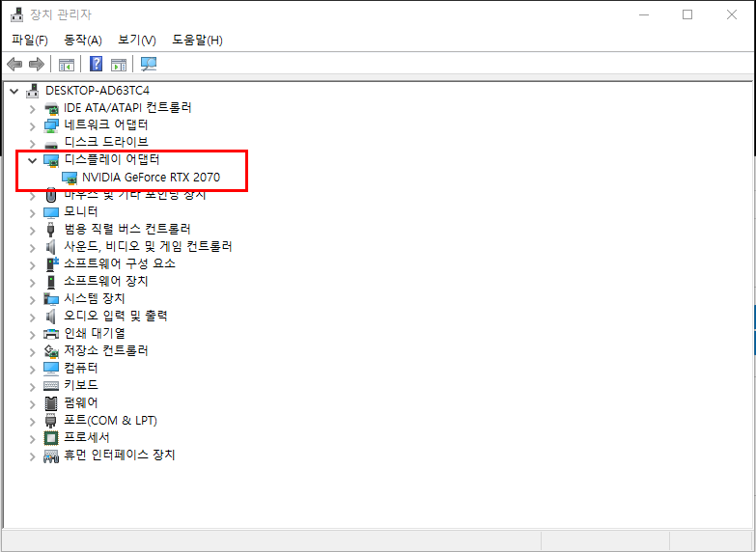Close the 장치 관리자 window

coord(732,14)
